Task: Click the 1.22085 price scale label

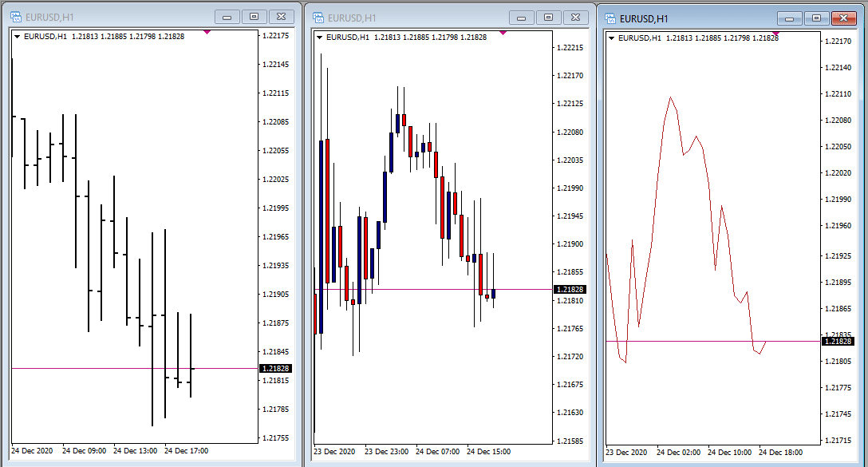Action: [x=276, y=121]
